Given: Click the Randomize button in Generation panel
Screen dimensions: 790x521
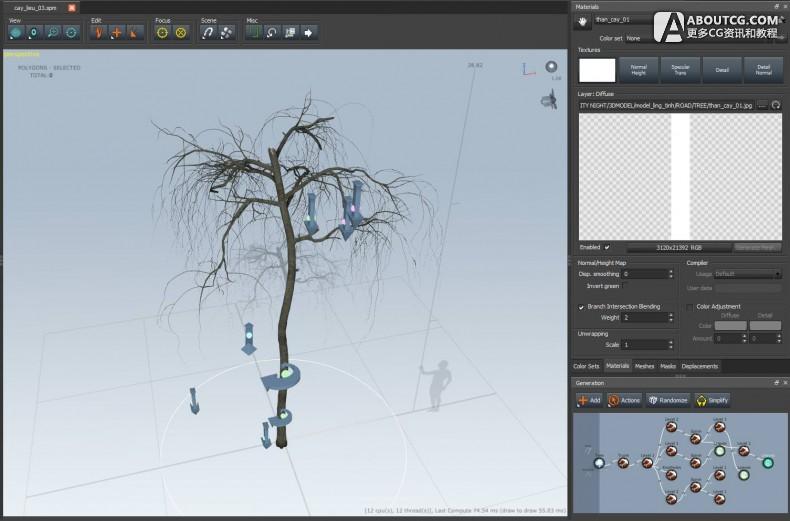Looking at the screenshot, I should click(668, 400).
